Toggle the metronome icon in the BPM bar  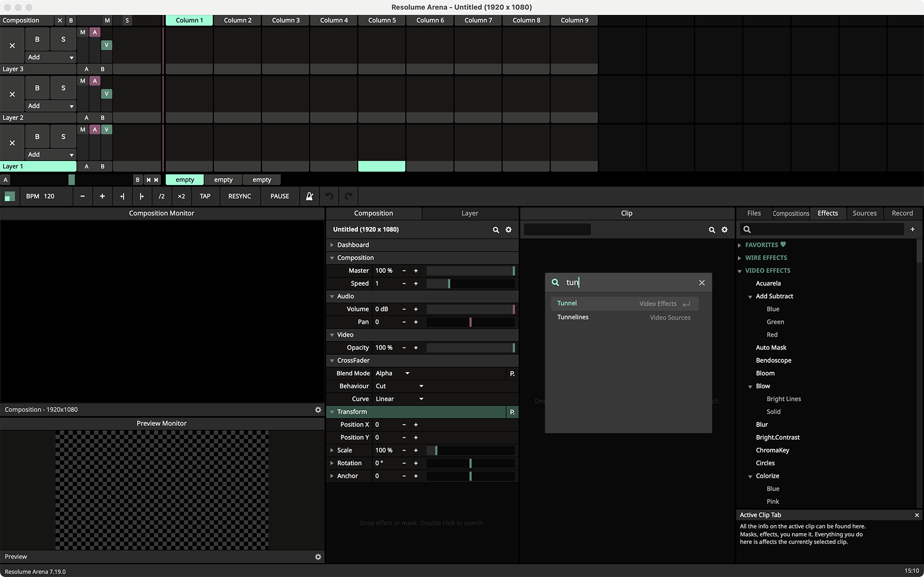[309, 196]
